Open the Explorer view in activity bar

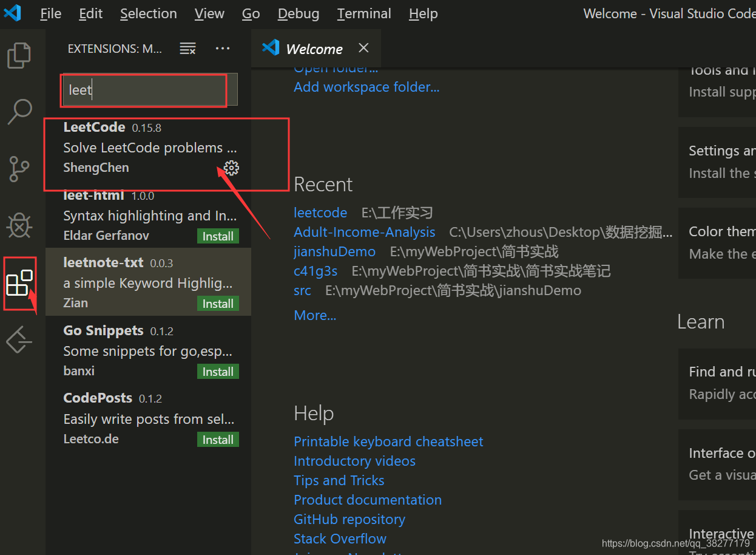(19, 55)
